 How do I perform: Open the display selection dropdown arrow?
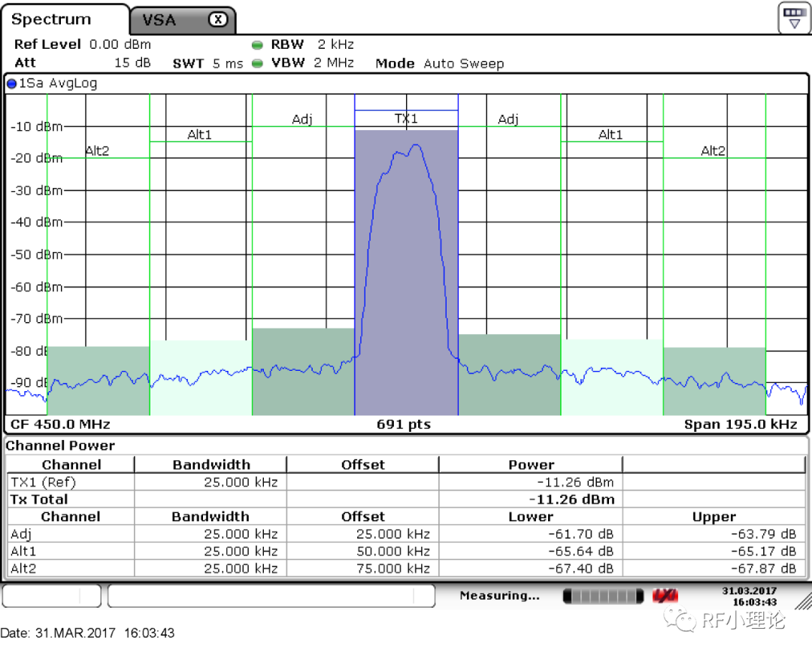tap(795, 24)
